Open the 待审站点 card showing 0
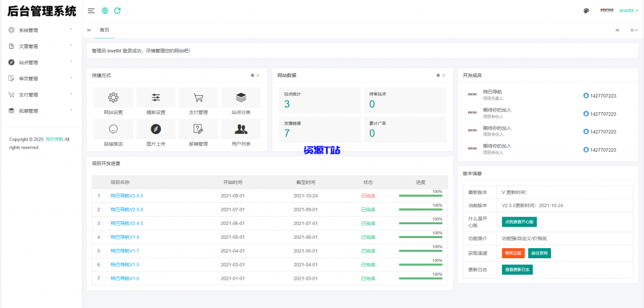 point(405,100)
